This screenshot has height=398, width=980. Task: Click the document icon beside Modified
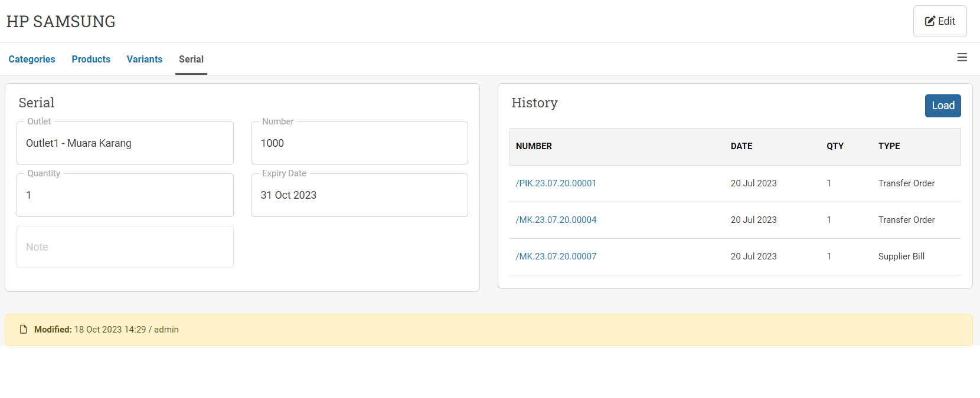(x=24, y=330)
